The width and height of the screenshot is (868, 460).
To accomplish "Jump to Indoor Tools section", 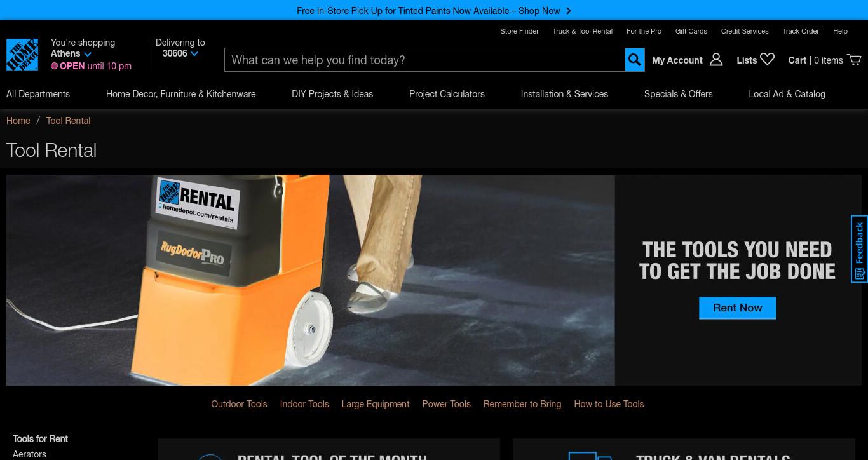I will (x=304, y=404).
